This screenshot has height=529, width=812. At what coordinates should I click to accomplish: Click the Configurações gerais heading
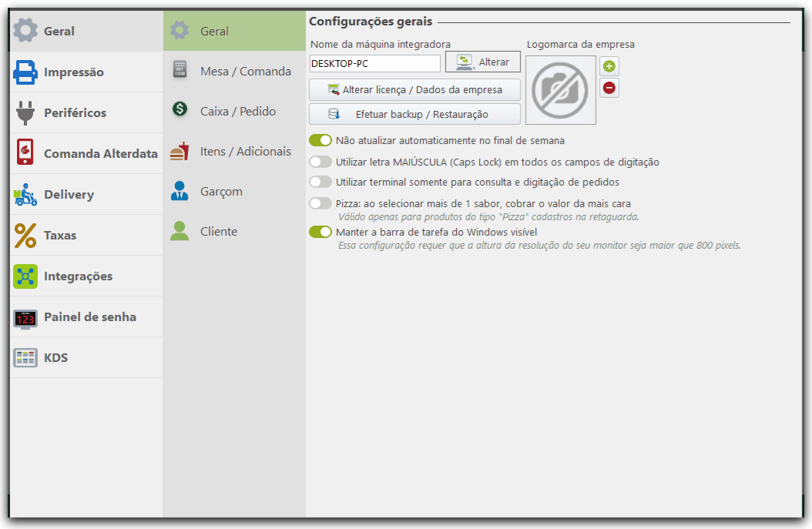tap(371, 22)
